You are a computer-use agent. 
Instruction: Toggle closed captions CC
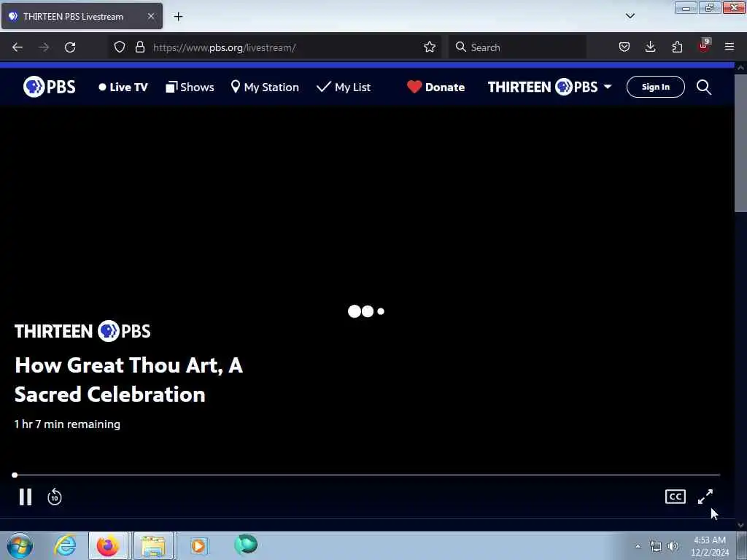click(675, 497)
